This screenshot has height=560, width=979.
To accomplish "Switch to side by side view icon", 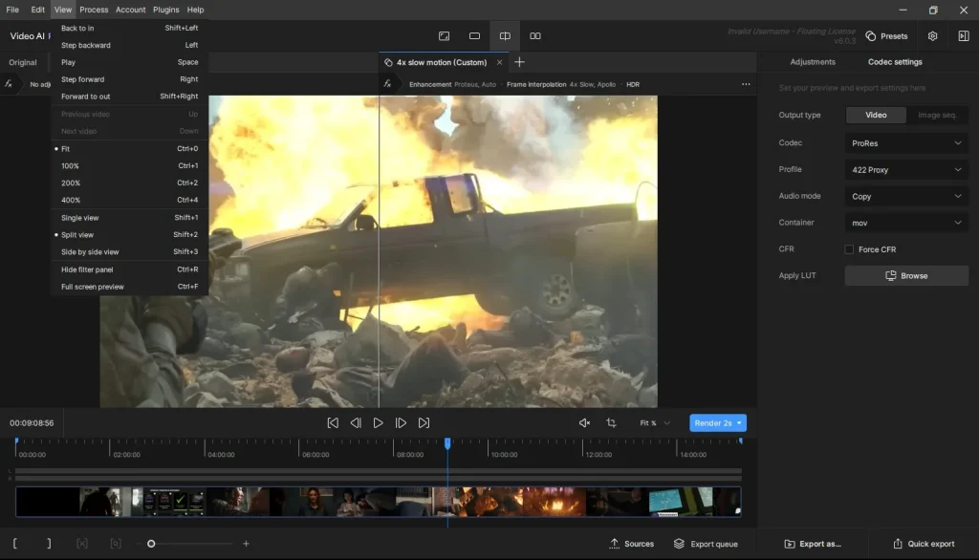I will (535, 35).
